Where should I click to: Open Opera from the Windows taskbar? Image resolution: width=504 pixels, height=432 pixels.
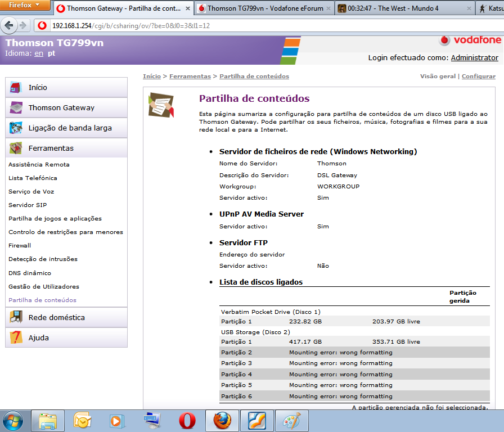coord(187,420)
